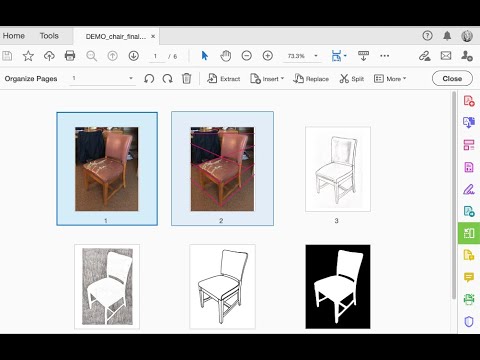
Task: Open Create PDF tool in right sidebar
Action: pyautogui.click(x=469, y=101)
